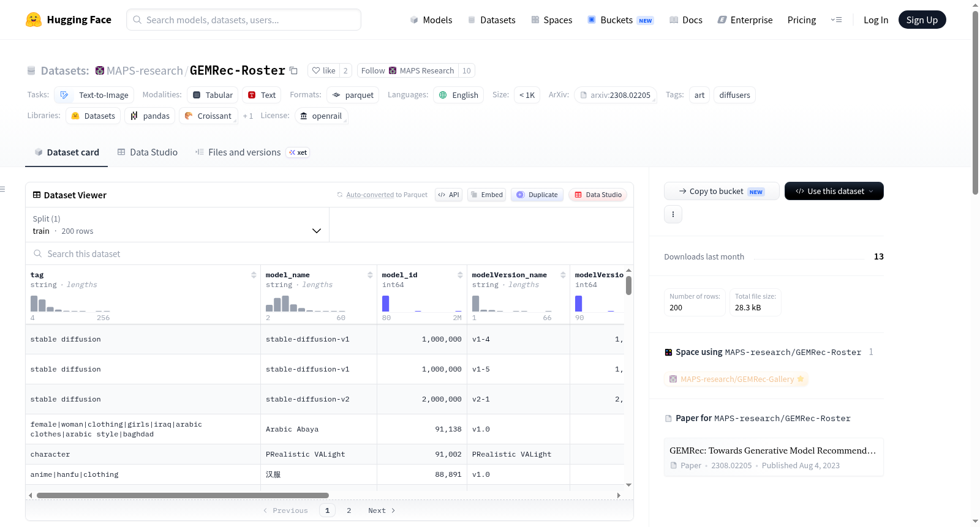
Task: Open the three-dot options menu
Action: 673,214
